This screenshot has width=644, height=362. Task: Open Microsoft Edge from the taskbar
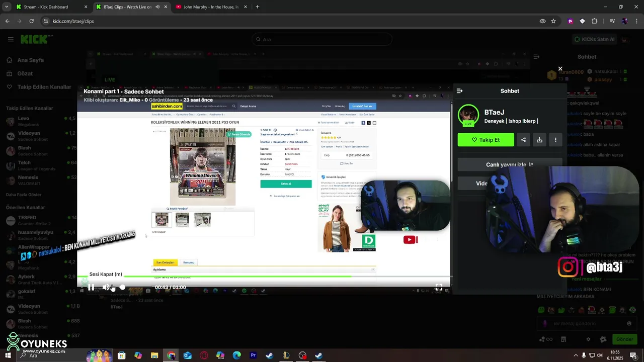pos(236,355)
